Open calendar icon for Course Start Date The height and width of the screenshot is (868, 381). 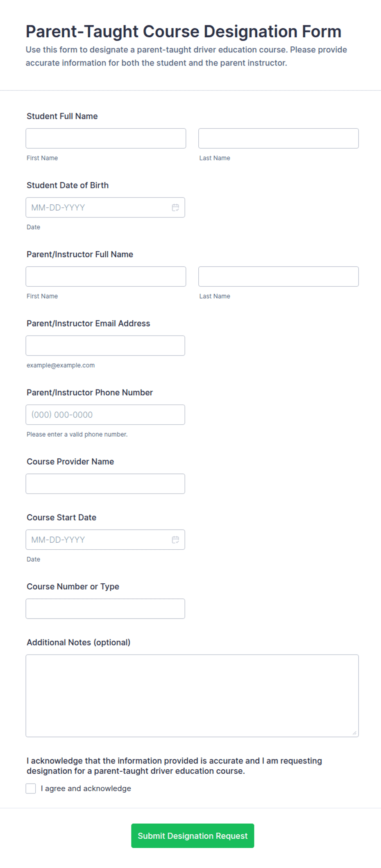[175, 540]
